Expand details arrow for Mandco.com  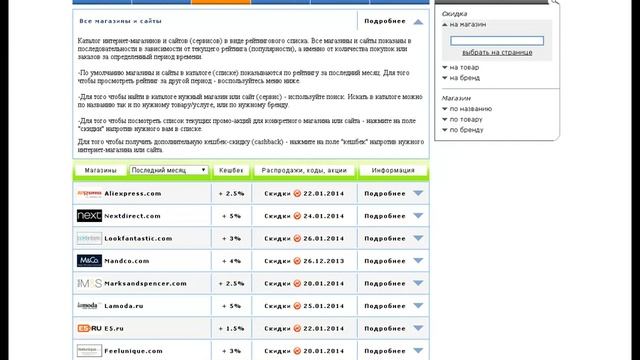(418, 260)
